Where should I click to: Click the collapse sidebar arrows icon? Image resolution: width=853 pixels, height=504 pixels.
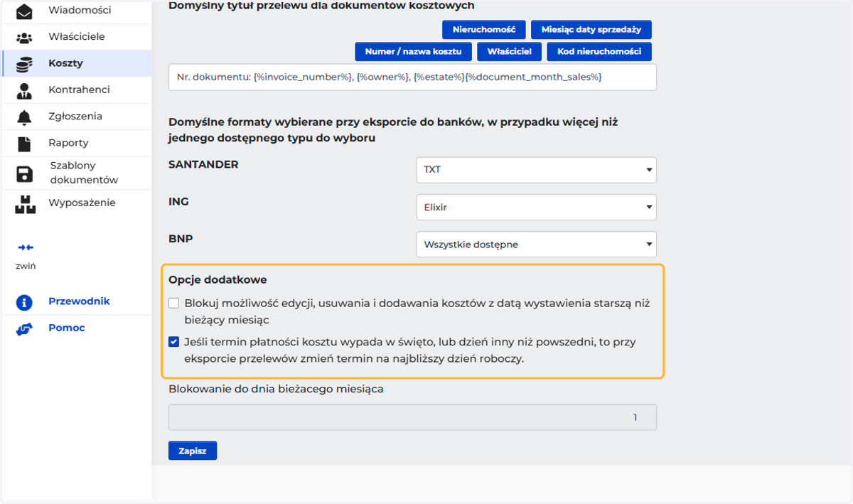(26, 247)
